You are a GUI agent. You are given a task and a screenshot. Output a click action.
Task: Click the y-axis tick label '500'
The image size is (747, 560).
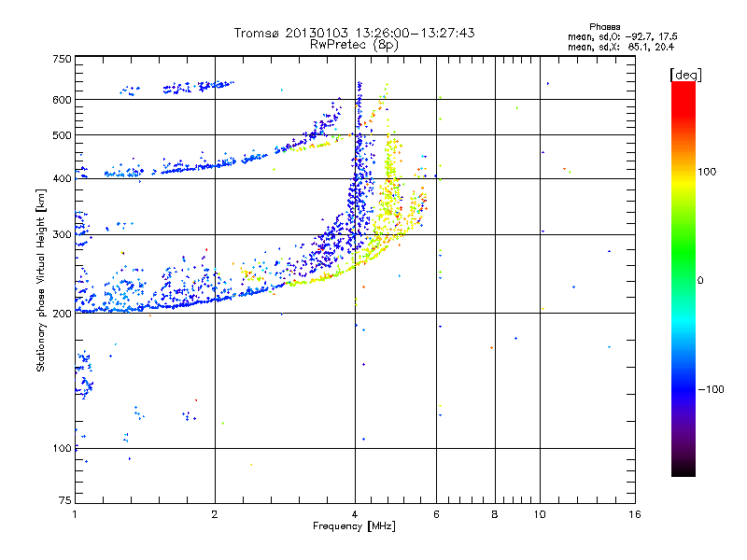coord(62,135)
